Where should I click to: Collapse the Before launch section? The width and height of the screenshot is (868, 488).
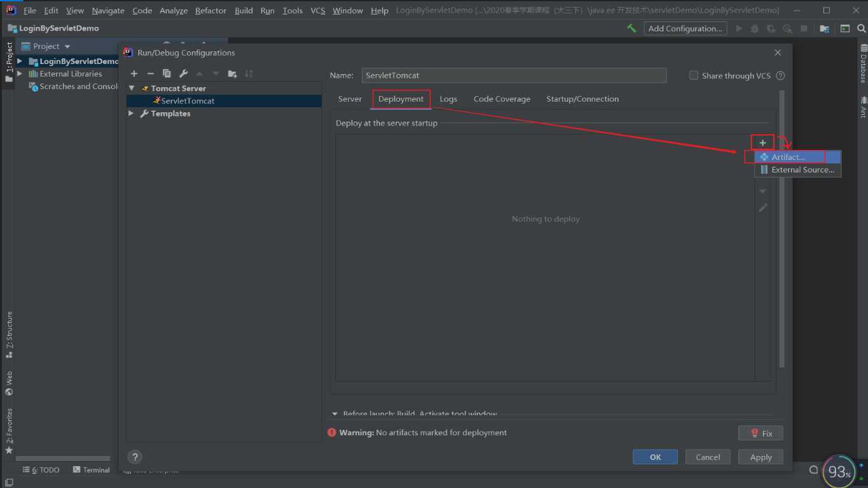coord(335,414)
